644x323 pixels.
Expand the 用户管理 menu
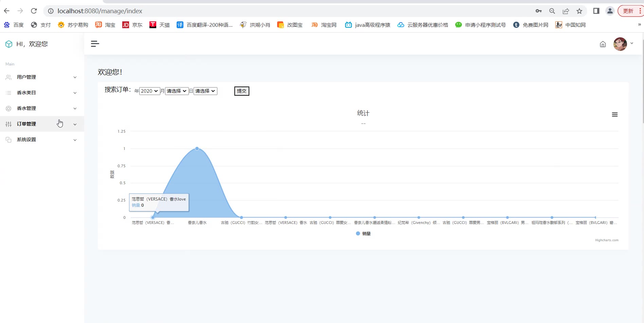click(42, 77)
